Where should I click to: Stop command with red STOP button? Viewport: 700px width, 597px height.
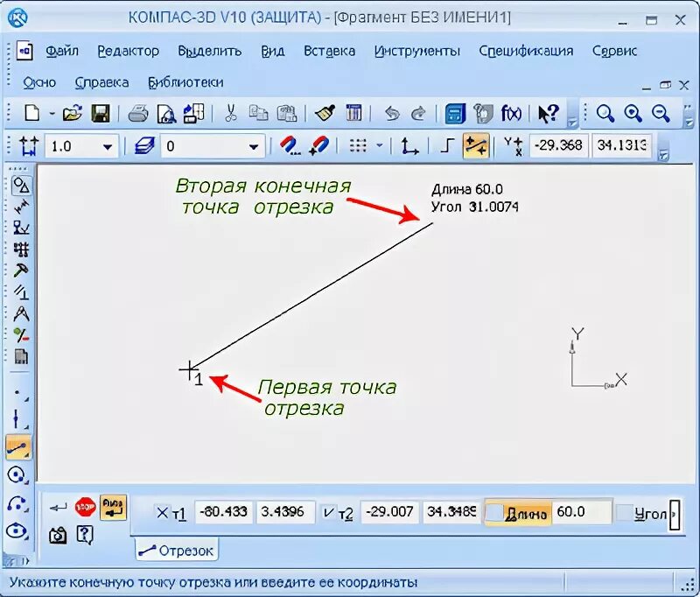point(85,507)
